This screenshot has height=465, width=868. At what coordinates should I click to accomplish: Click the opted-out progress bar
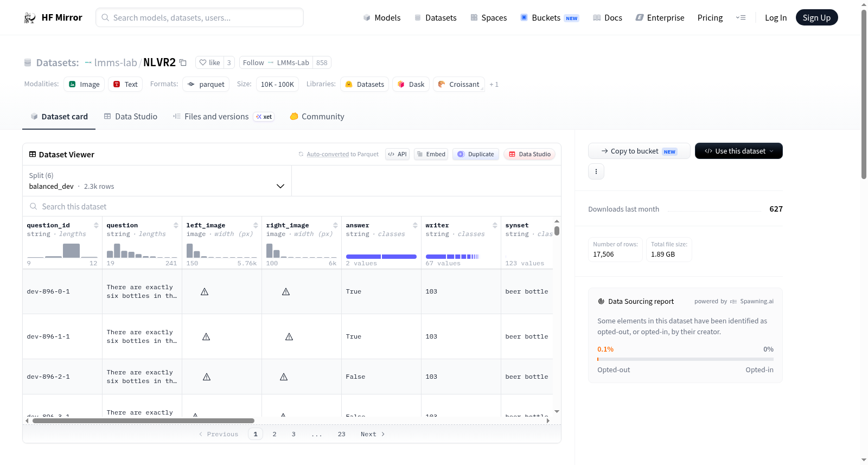click(686, 359)
